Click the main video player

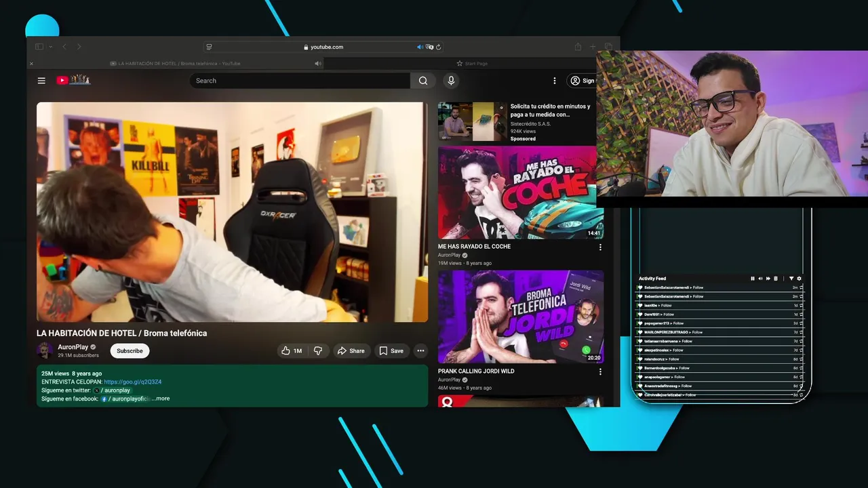(232, 212)
